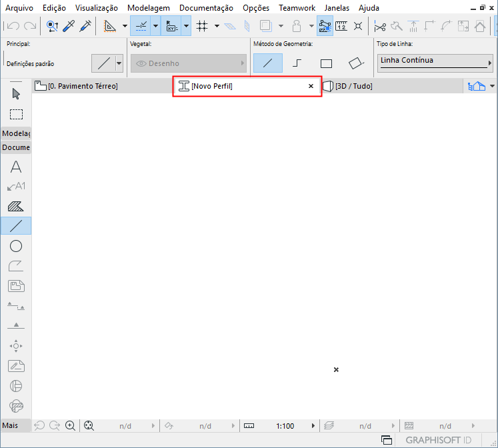The image size is (498, 448).
Task: Open the Modelagem menu
Action: [149, 8]
